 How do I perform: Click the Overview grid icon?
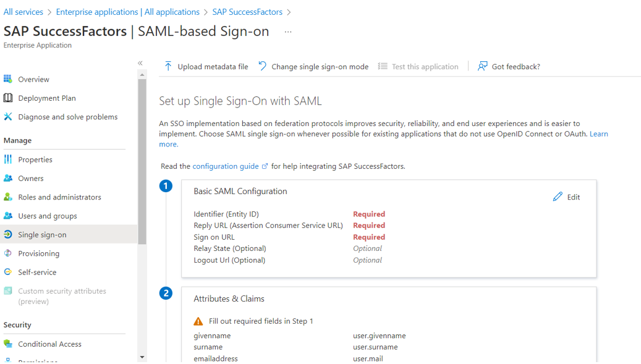(8, 79)
